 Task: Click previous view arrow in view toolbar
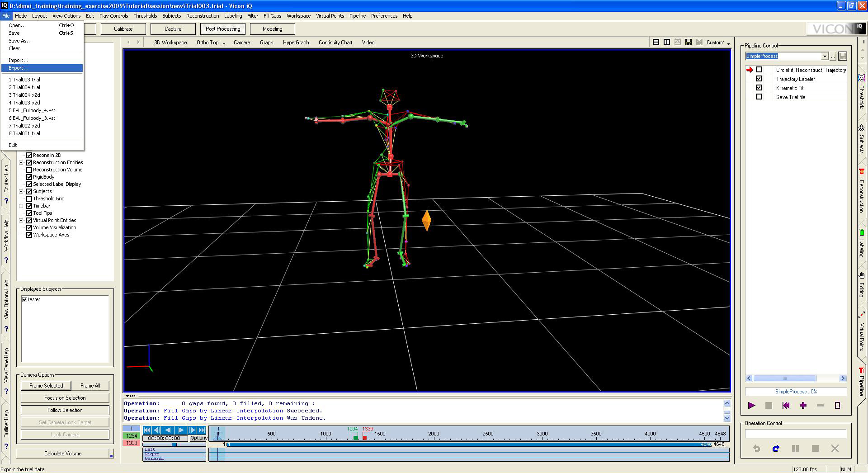129,42
